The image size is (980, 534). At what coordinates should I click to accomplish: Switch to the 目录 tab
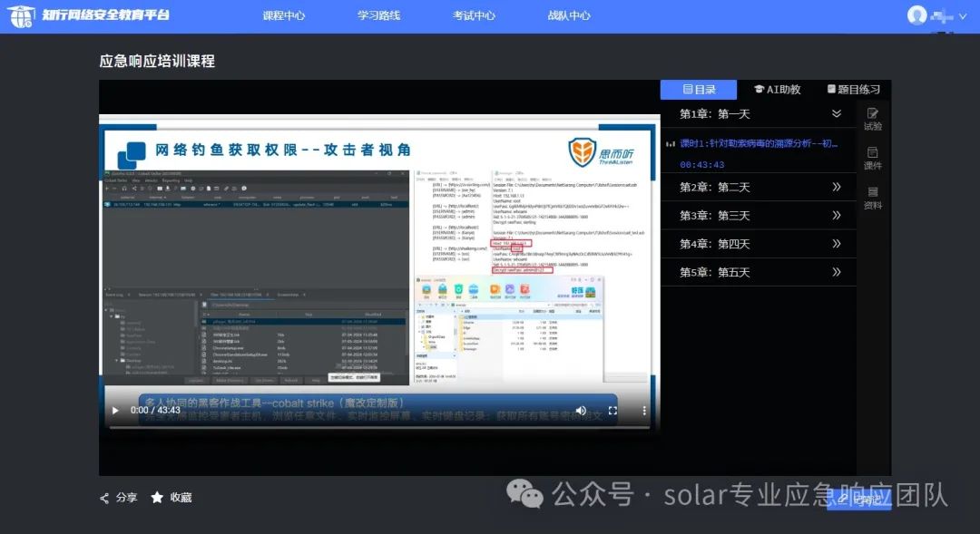coord(699,90)
